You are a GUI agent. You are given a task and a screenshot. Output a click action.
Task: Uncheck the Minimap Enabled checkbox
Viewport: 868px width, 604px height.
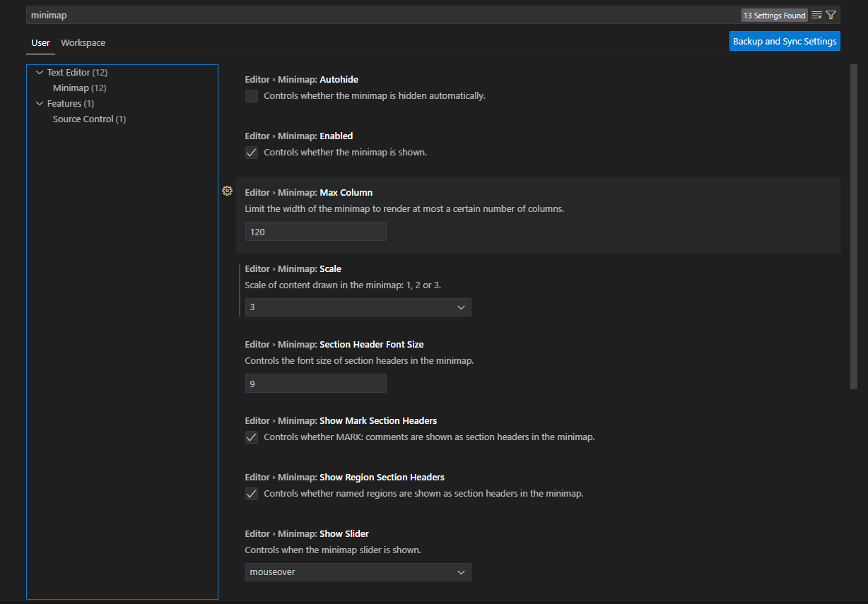click(252, 153)
